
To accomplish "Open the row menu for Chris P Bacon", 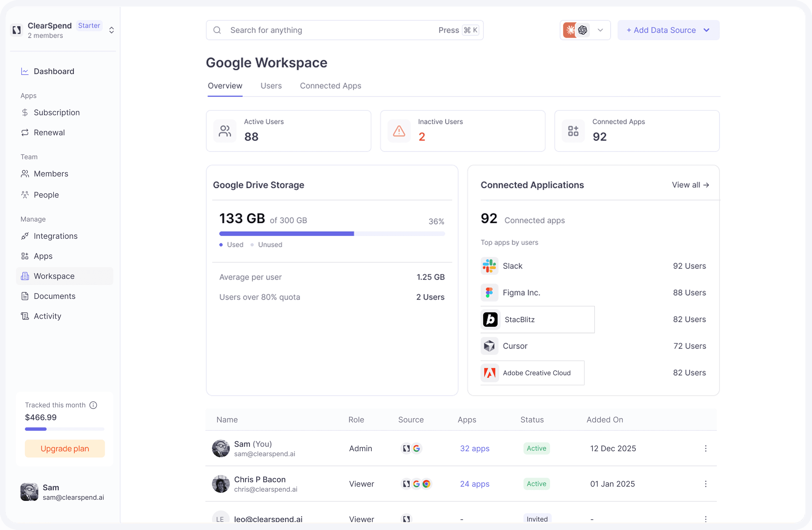I will pos(705,484).
